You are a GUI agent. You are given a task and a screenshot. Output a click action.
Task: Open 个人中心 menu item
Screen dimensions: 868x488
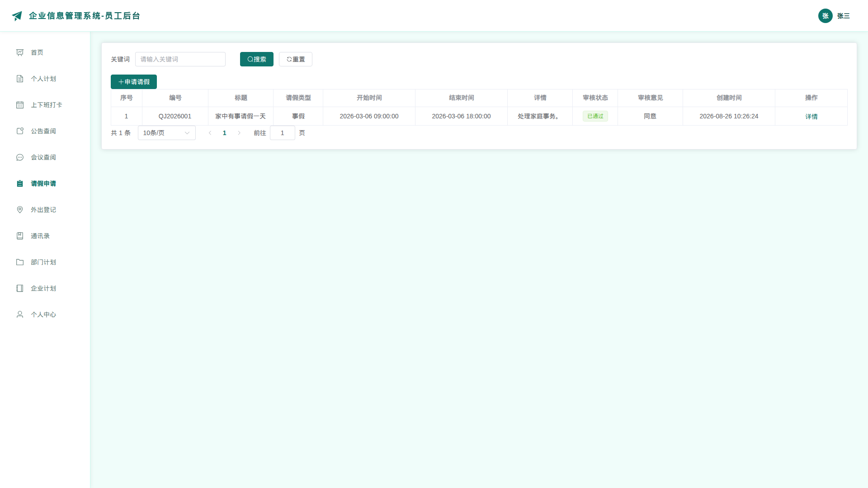pyautogui.click(x=45, y=314)
